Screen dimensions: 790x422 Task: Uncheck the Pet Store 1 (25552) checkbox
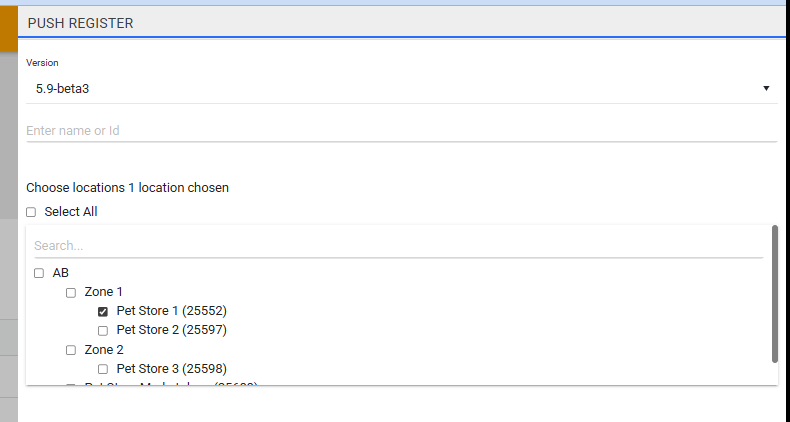(103, 311)
